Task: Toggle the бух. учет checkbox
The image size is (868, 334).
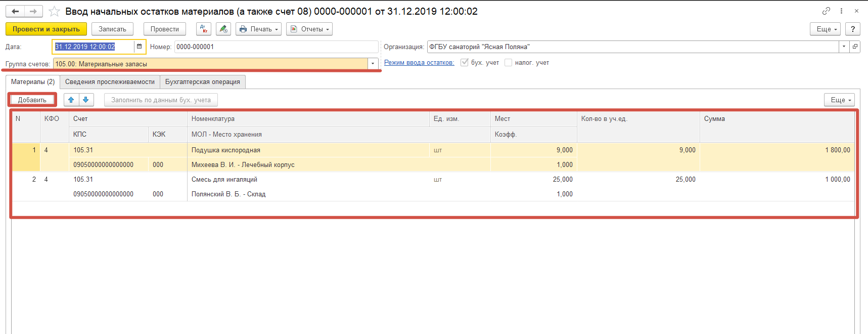Action: coord(464,63)
